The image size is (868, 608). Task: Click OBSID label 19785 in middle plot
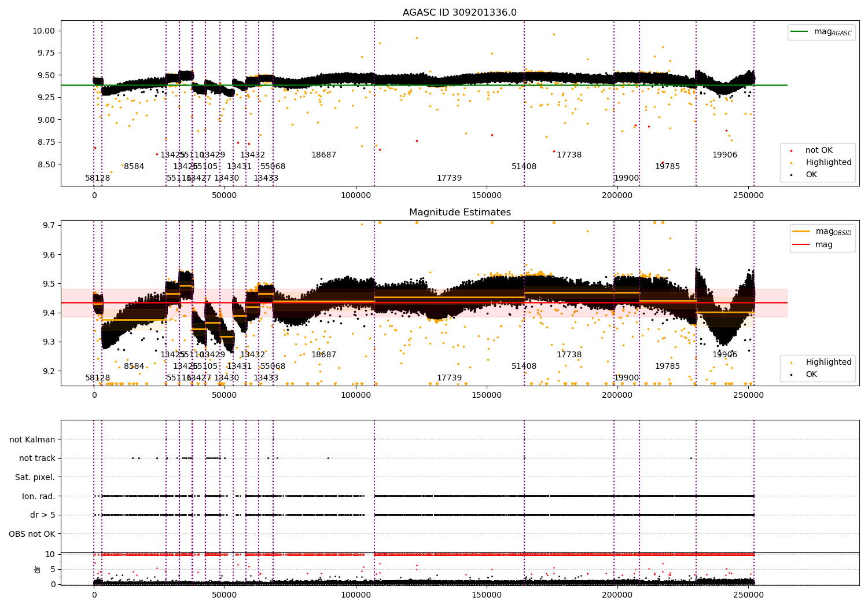point(668,367)
